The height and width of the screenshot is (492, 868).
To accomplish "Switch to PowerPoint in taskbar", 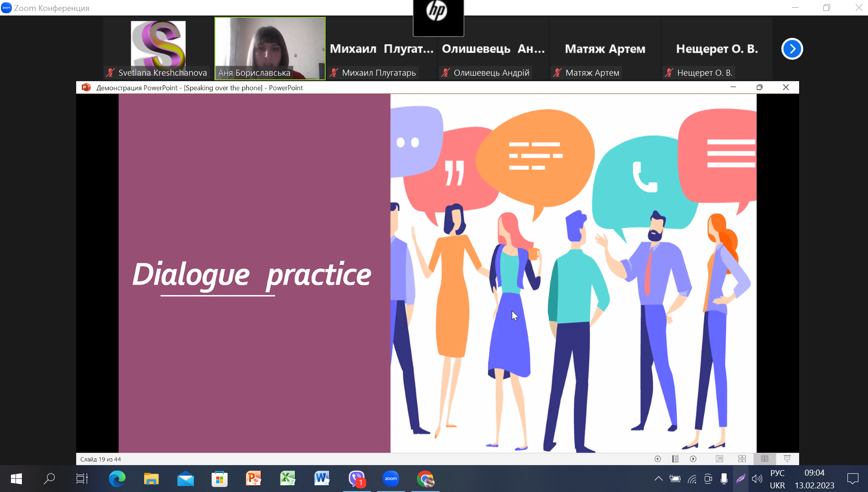I will pyautogui.click(x=254, y=479).
